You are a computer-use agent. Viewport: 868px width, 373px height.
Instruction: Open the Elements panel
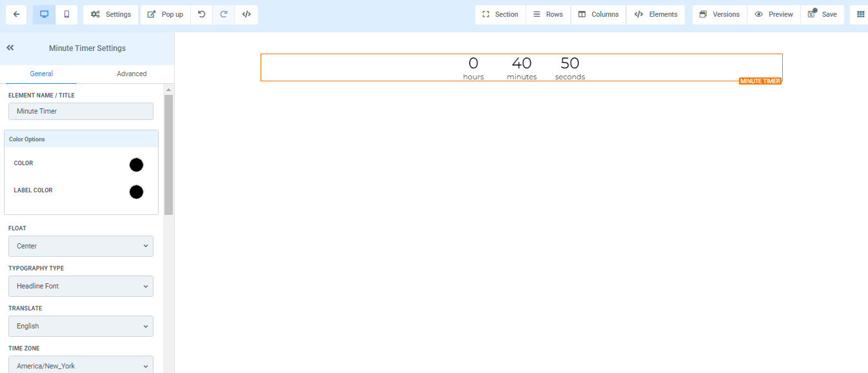pyautogui.click(x=656, y=14)
